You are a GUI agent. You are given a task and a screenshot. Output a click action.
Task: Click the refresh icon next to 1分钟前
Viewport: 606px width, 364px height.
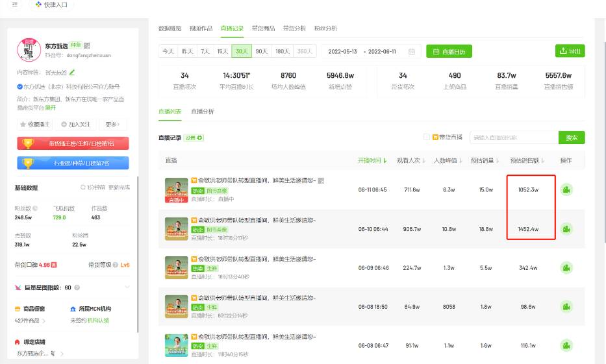tap(82, 188)
